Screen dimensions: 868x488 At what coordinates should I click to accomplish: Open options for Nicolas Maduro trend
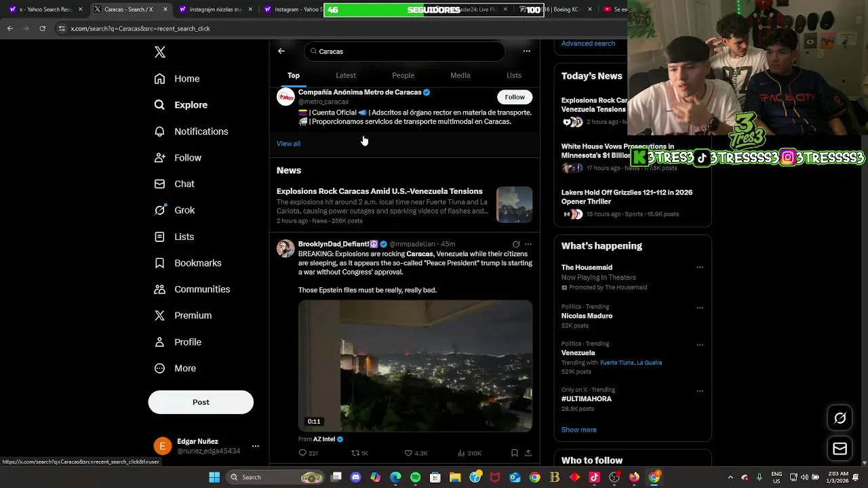coord(700,308)
